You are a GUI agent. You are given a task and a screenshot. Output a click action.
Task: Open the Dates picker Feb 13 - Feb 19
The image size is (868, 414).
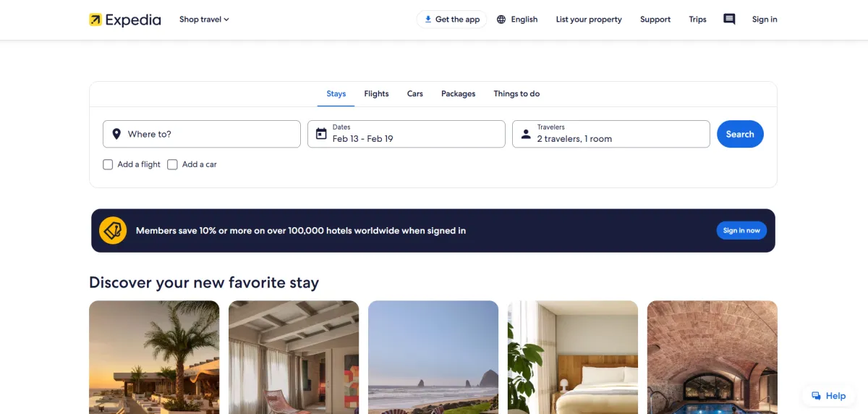(407, 134)
